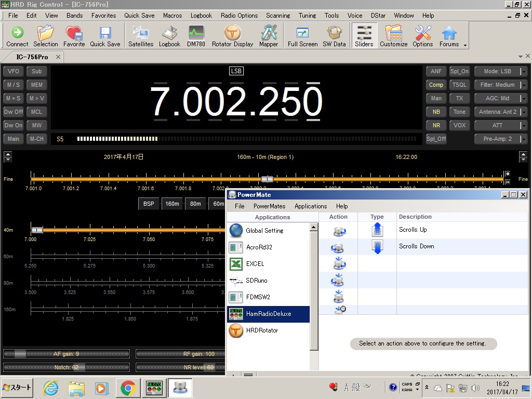
Task: Toggle the VOX button
Action: [x=459, y=126]
